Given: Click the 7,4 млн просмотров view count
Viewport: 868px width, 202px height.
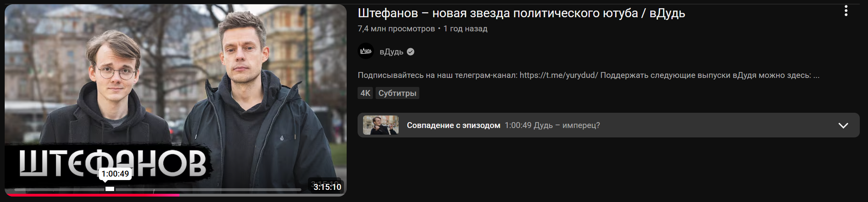Looking at the screenshot, I should click(396, 29).
